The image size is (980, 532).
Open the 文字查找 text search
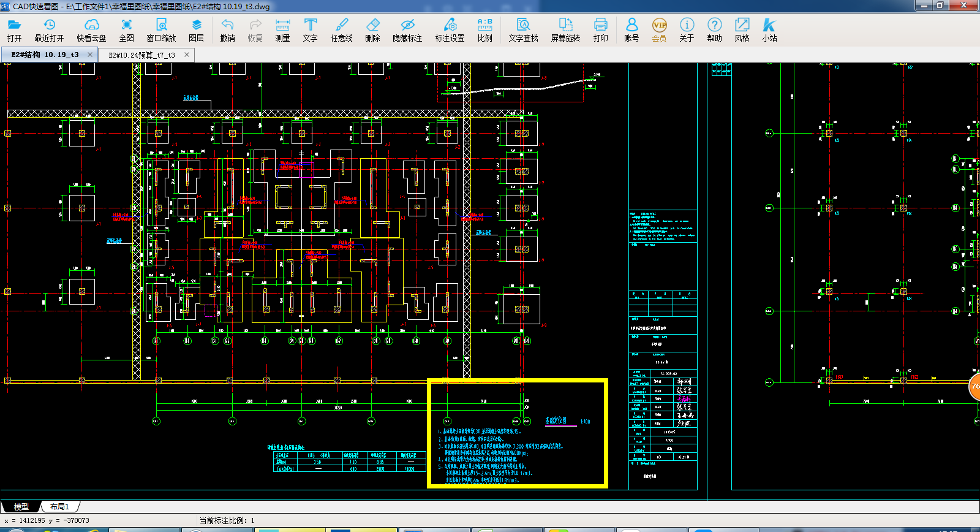(523, 29)
